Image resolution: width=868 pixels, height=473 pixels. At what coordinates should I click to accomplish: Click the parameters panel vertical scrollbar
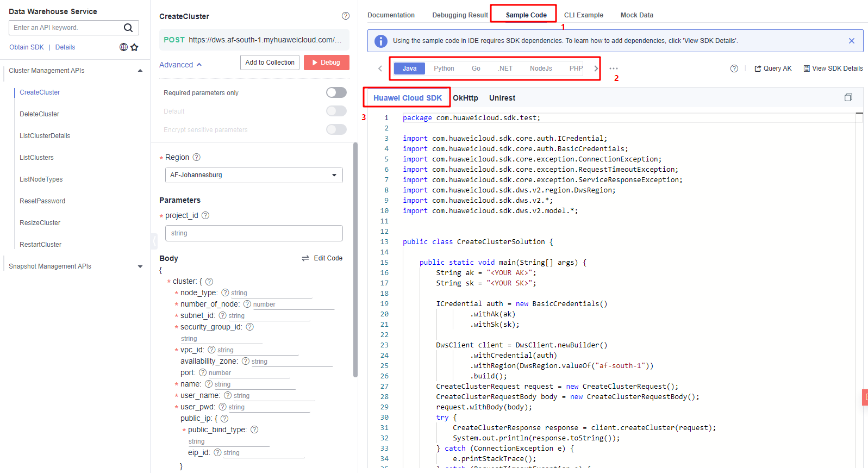[x=355, y=260]
